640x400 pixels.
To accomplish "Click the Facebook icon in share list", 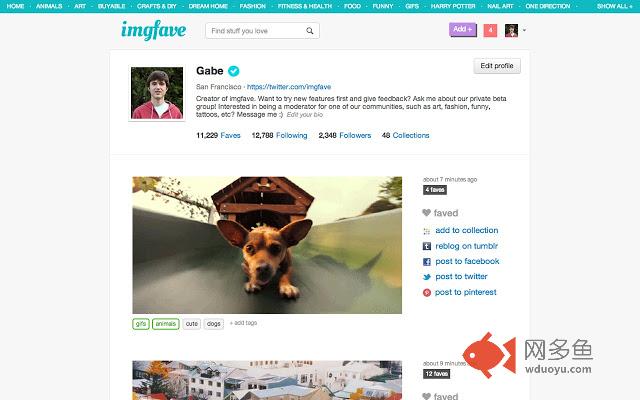I will coord(427,262).
